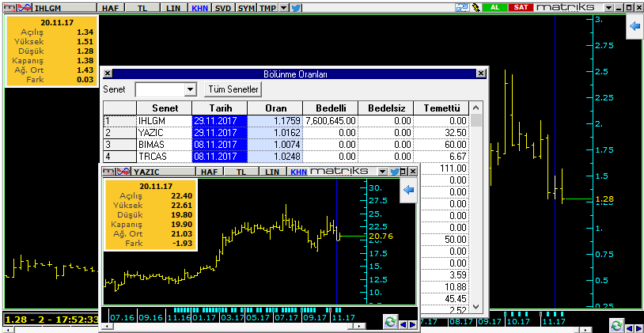Viewport: 644px width, 333px height.
Task: Step YAZIC chart back with blue left arrow
Action: click(403, 324)
